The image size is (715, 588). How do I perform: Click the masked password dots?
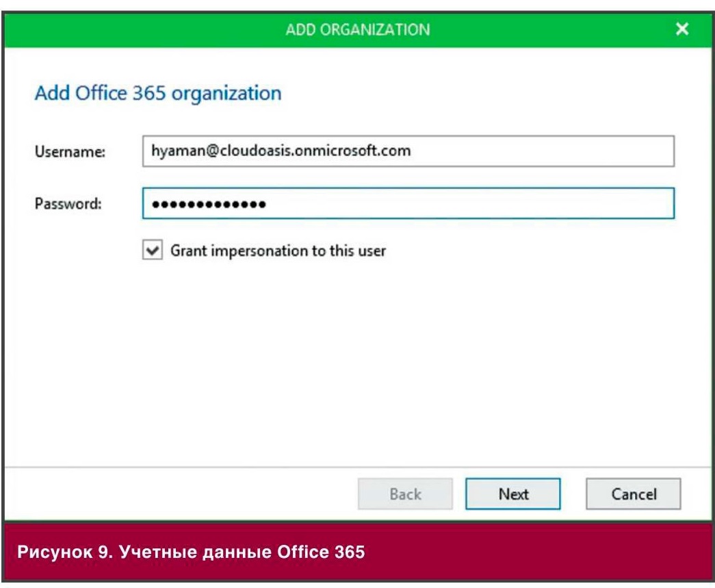(209, 205)
